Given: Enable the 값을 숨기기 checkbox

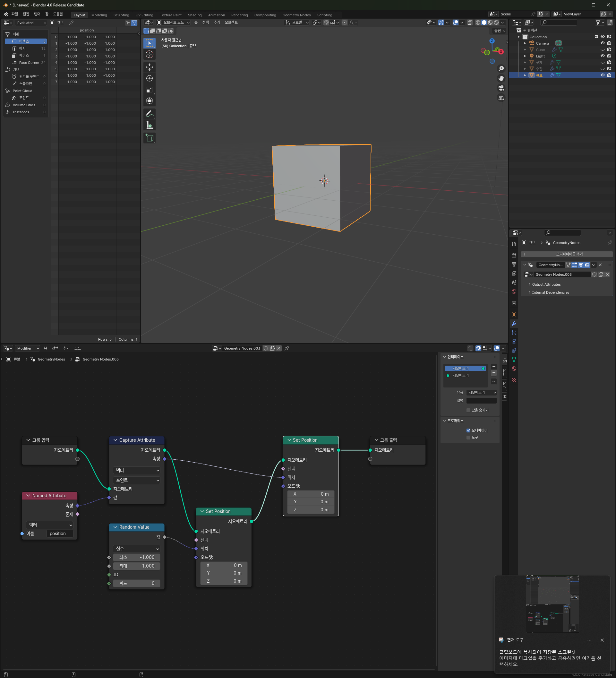Looking at the screenshot, I should click(x=468, y=410).
